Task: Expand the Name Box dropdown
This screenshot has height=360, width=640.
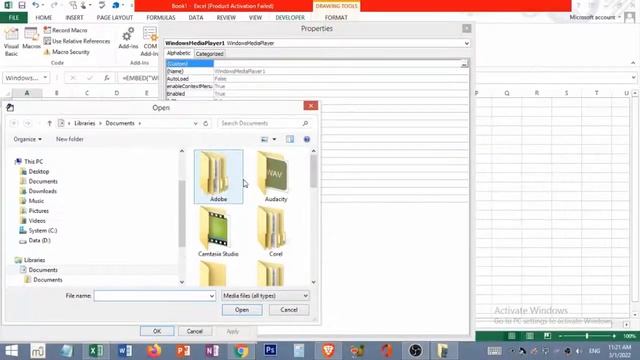Action: [45, 78]
